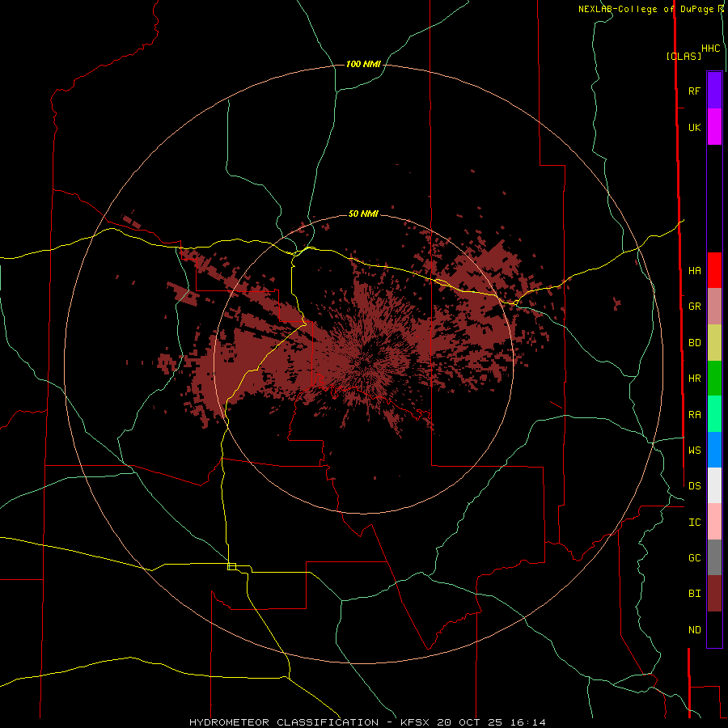This screenshot has width=728, height=728.
Task: Click the BD legend label
Action: tap(694, 343)
